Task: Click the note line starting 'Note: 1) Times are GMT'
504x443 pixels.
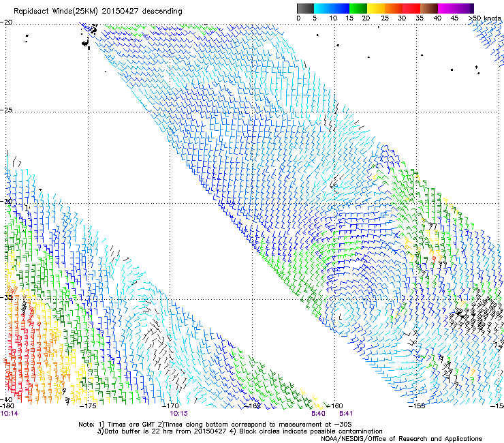Action: (x=215, y=425)
